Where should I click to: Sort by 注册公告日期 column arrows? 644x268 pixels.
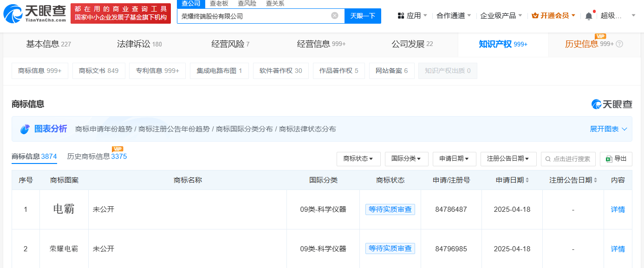595,180
